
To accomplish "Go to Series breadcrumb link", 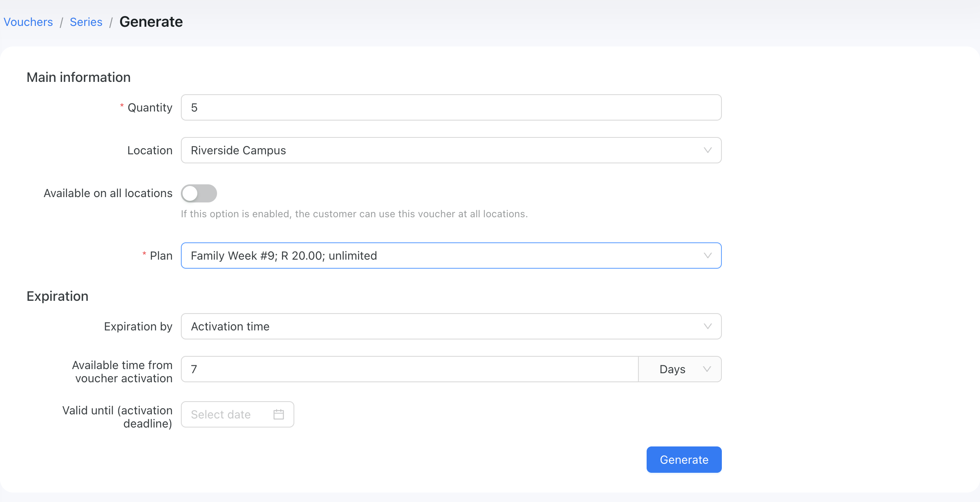I will [x=86, y=22].
